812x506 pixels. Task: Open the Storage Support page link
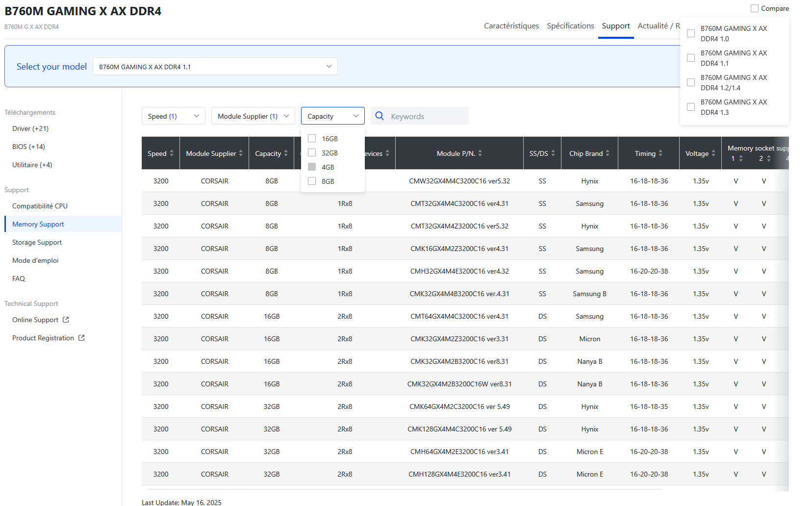click(37, 242)
